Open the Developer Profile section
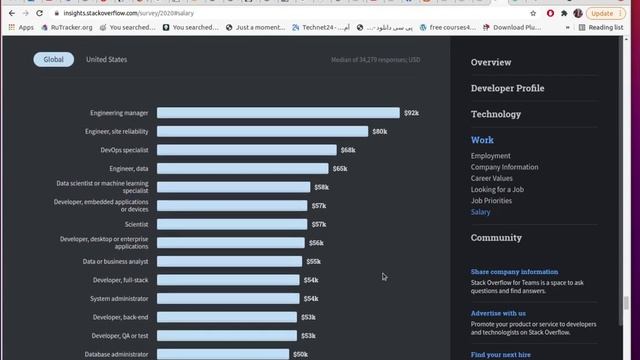This screenshot has width=640, height=360. tap(507, 88)
